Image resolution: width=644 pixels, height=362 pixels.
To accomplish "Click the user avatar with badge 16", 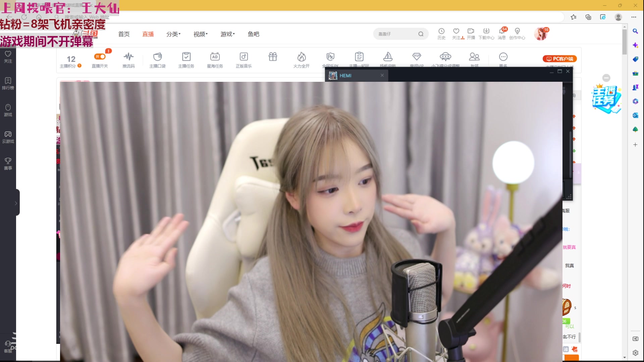I will (x=541, y=34).
